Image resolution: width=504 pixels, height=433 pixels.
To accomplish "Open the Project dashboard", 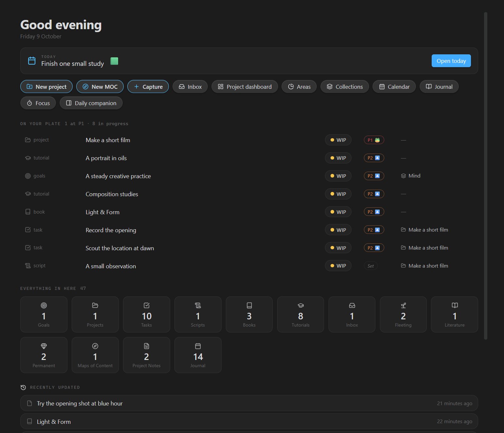I will point(245,87).
